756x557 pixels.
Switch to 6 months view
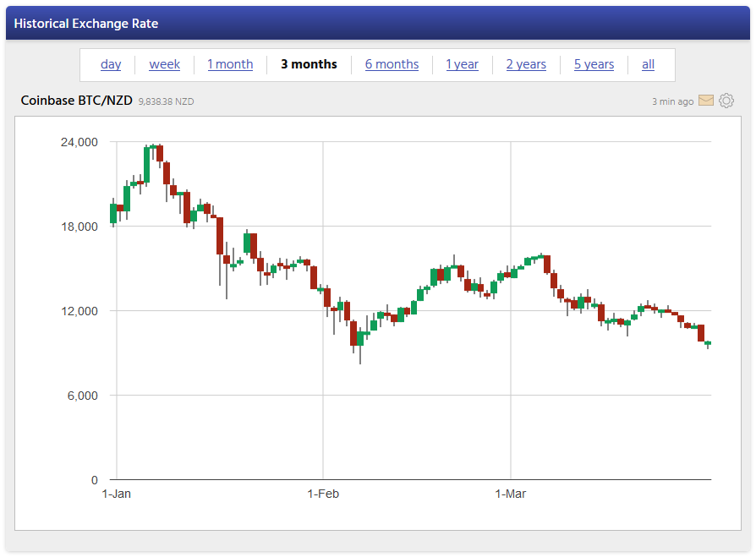(392, 64)
